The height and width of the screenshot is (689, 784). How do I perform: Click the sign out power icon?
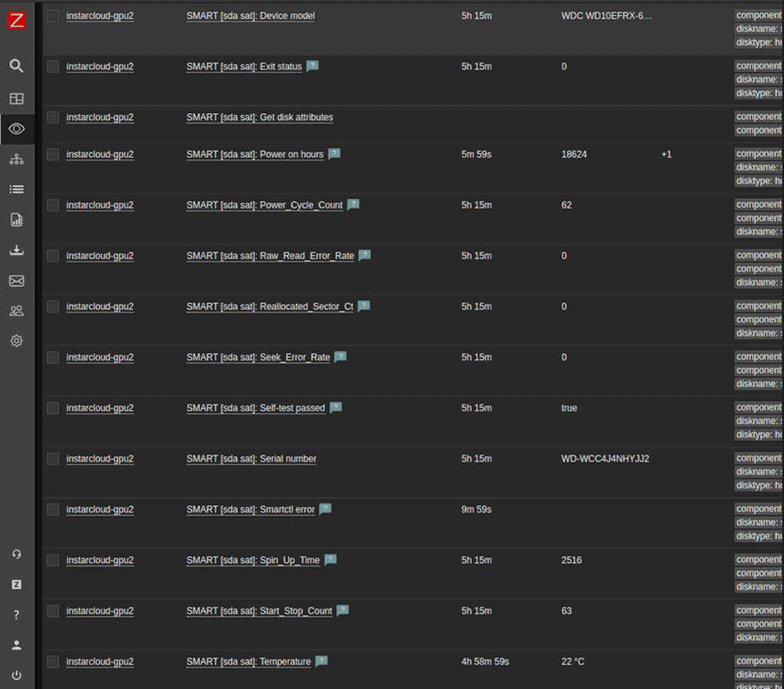pyautogui.click(x=16, y=675)
